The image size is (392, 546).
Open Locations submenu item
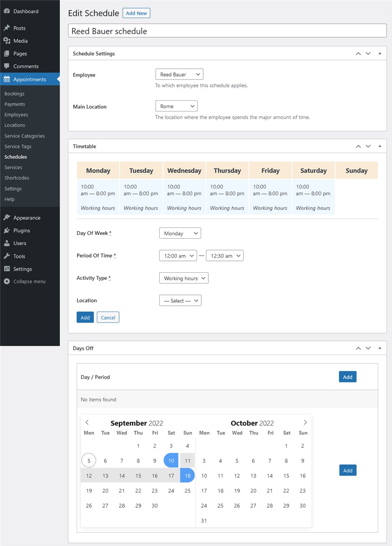point(15,125)
